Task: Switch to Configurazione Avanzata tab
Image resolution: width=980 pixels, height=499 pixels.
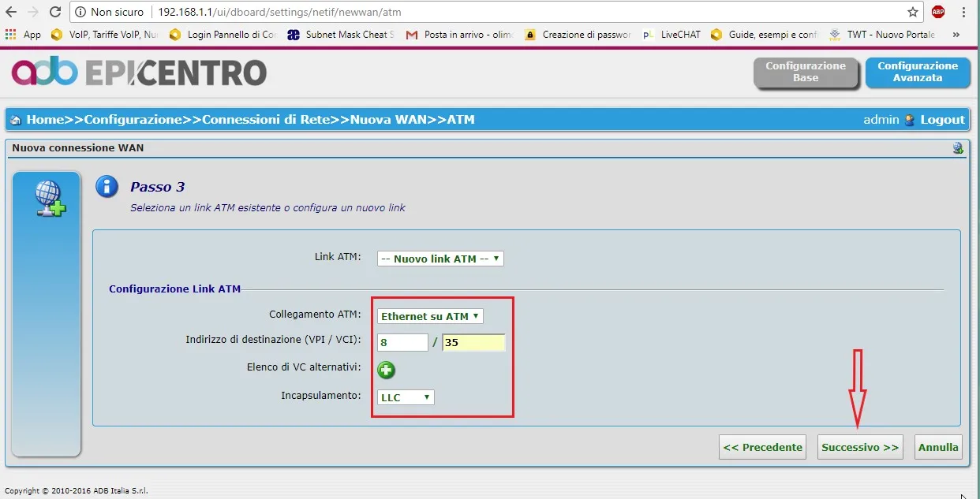Action: point(918,72)
